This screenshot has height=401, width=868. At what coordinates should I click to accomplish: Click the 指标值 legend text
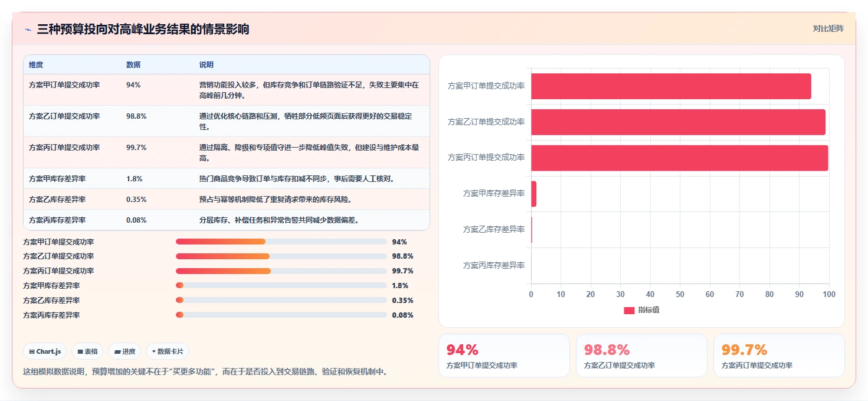(x=648, y=310)
